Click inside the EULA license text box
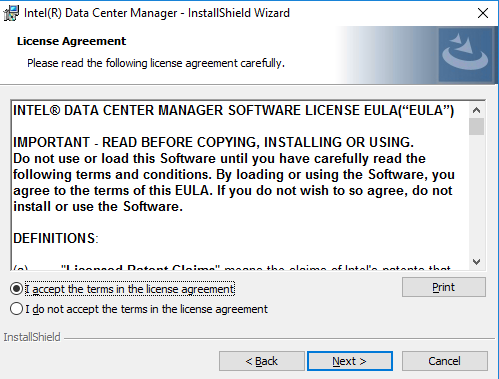 (240, 185)
